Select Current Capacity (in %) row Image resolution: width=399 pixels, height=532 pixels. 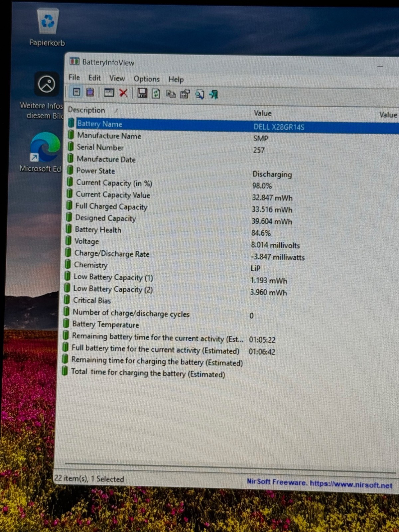point(233,184)
